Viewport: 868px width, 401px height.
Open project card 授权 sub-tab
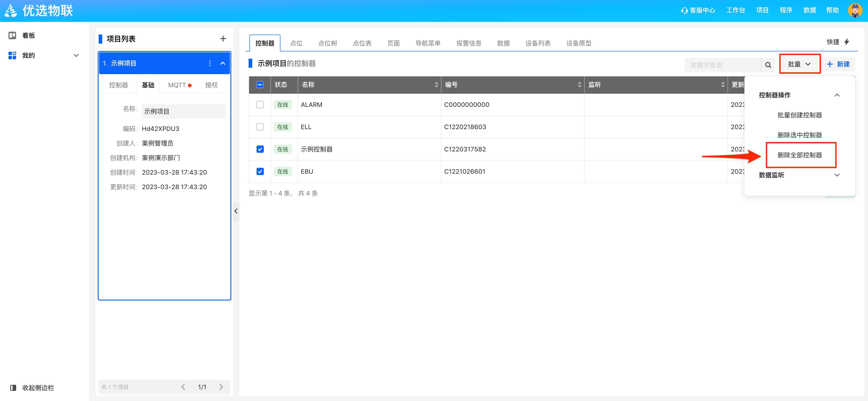pyautogui.click(x=211, y=85)
